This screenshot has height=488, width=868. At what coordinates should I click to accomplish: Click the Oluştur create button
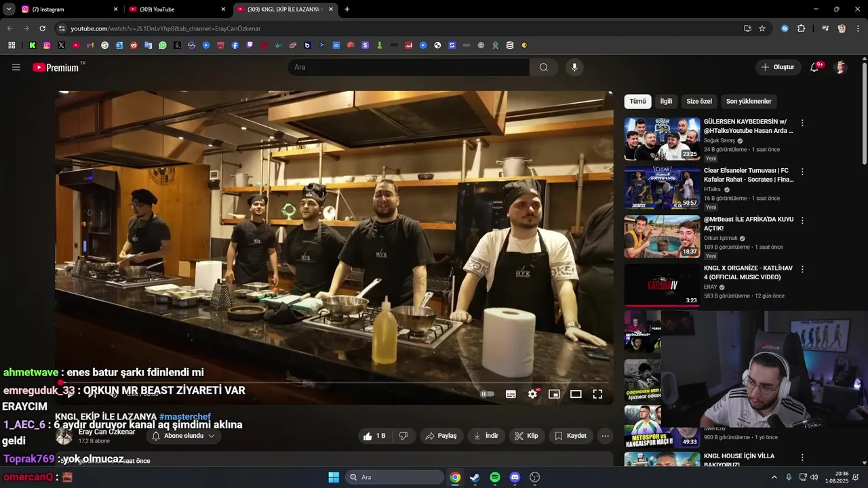778,67
